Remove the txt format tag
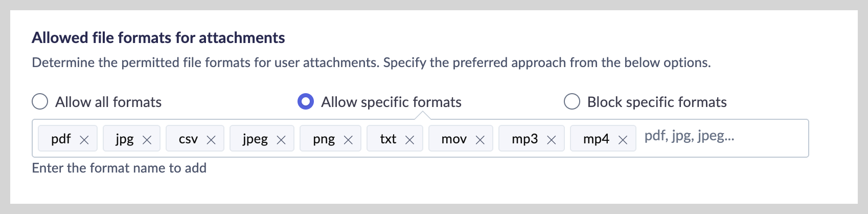The image size is (868, 214). (x=409, y=140)
